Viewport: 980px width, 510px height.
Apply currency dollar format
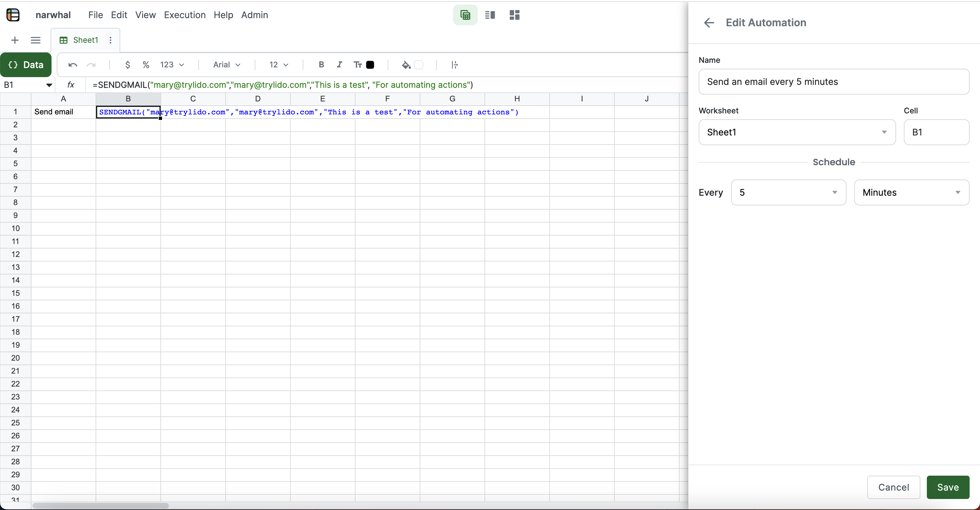[x=128, y=65]
